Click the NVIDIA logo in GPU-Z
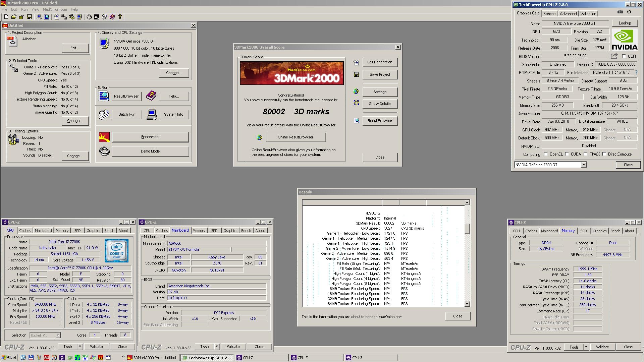The width and height of the screenshot is (644, 362). pos(625,40)
